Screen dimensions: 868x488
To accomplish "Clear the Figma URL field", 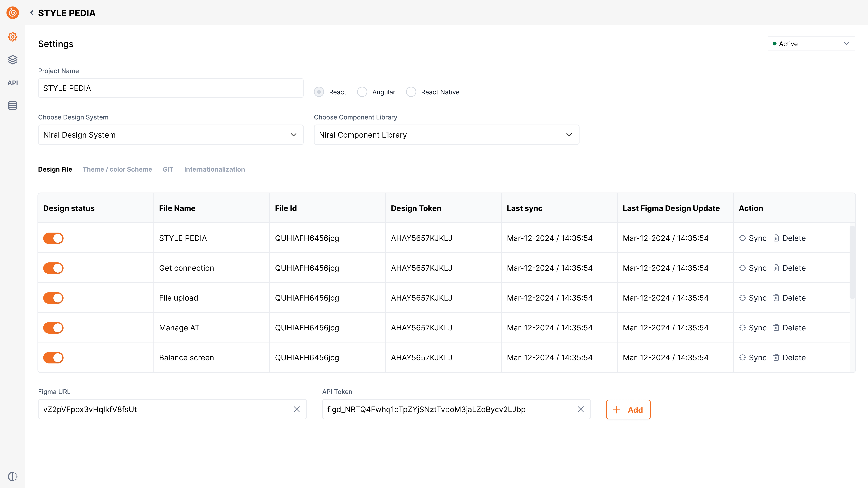I will click(297, 409).
